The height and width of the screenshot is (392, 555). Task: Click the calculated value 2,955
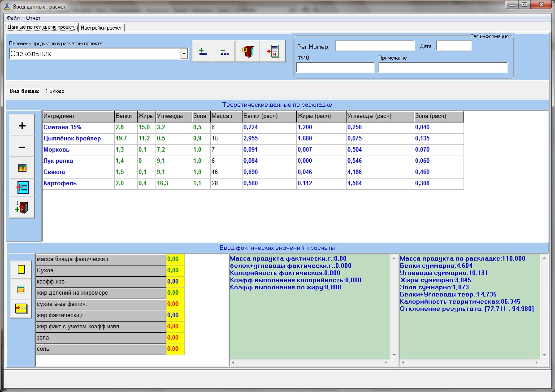tap(269, 139)
